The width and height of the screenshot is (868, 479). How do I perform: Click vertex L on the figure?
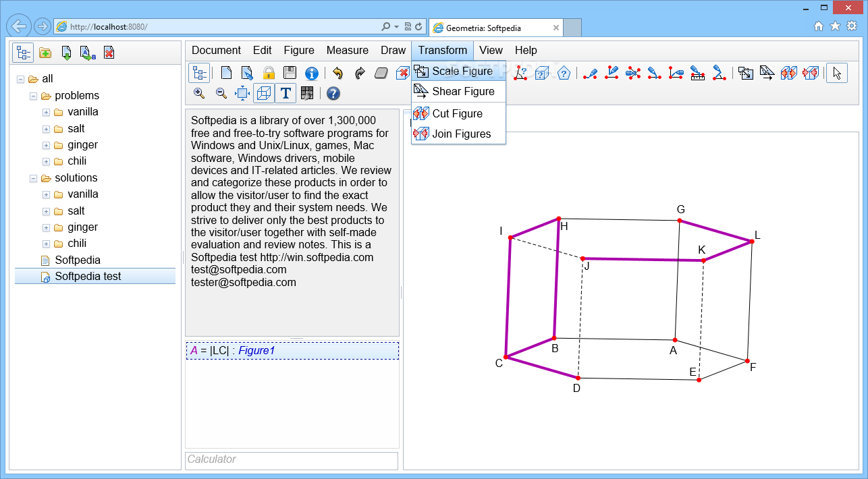752,241
